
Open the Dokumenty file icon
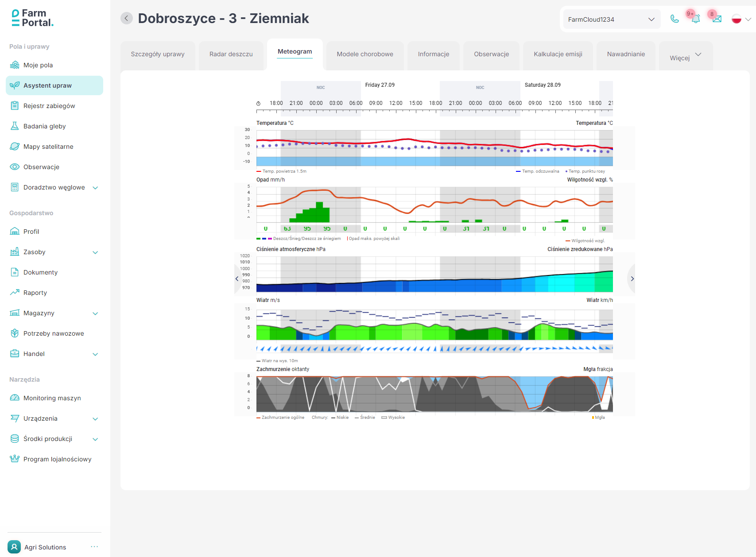click(15, 272)
